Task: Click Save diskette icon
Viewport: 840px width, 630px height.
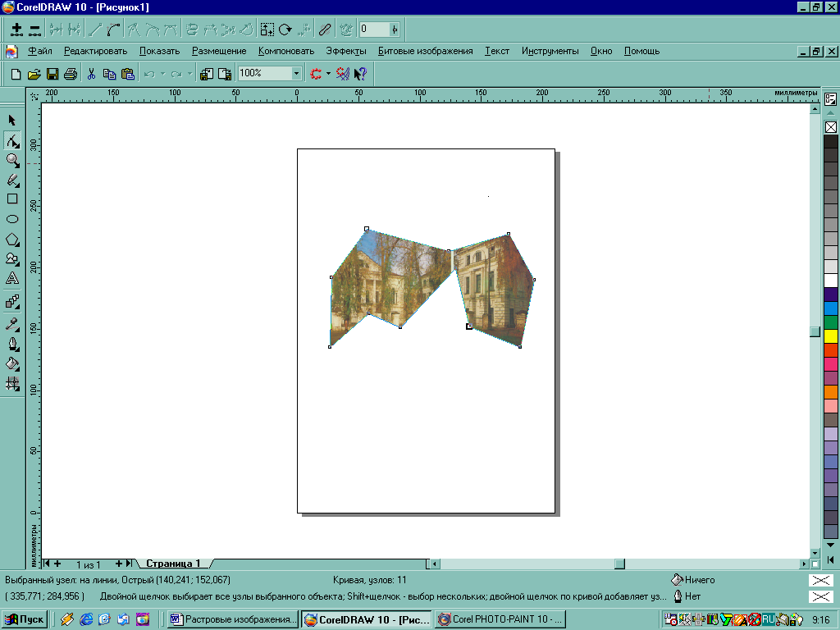Action: point(52,74)
